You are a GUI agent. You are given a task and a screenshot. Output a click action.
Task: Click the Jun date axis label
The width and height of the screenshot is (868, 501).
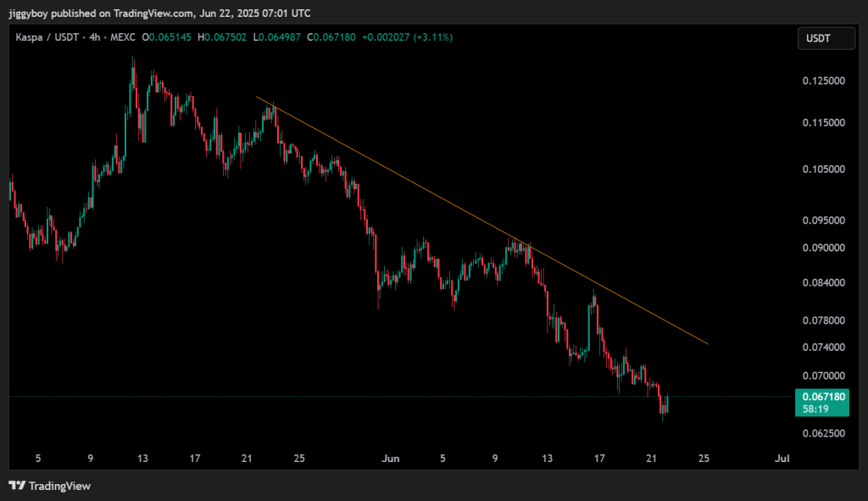[x=390, y=459]
